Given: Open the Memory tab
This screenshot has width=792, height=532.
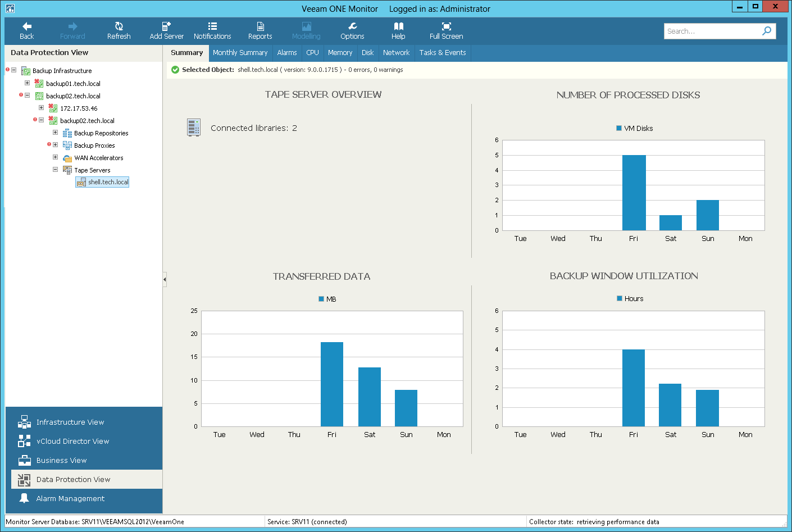Looking at the screenshot, I should tap(340, 53).
